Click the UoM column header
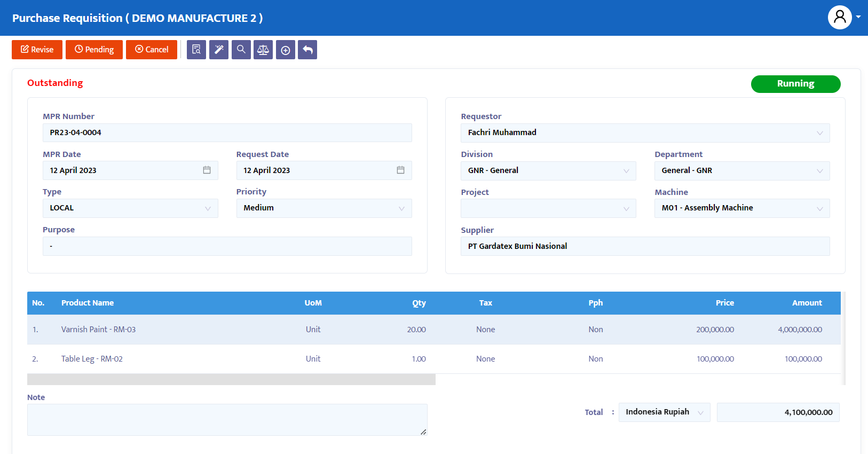 click(x=313, y=303)
